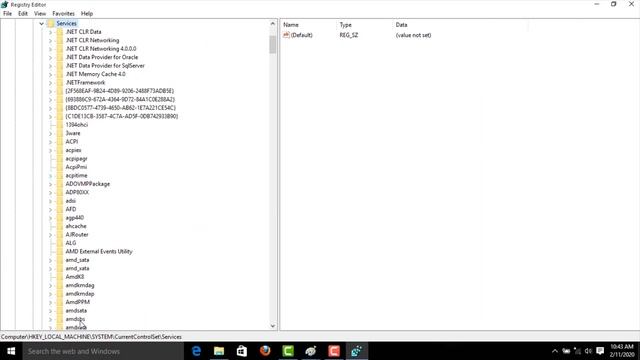Click the folder icon next to AmdK8
The image size is (640, 360).
60,277
